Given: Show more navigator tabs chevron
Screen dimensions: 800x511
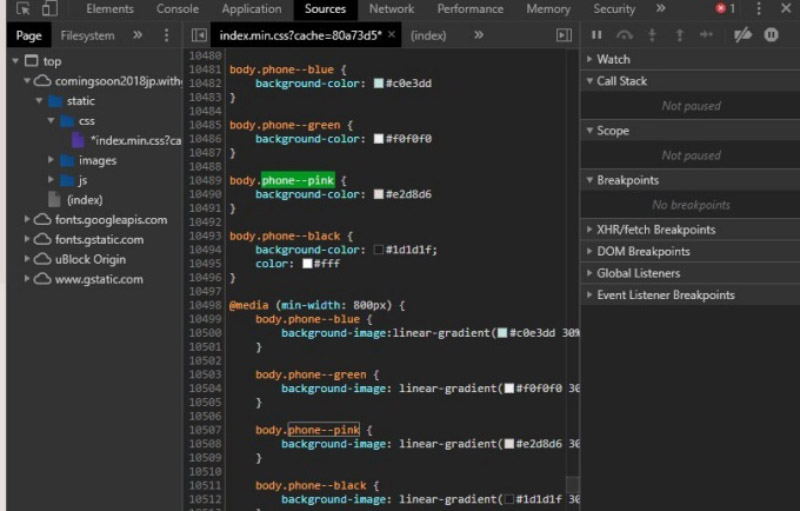Looking at the screenshot, I should 137,35.
